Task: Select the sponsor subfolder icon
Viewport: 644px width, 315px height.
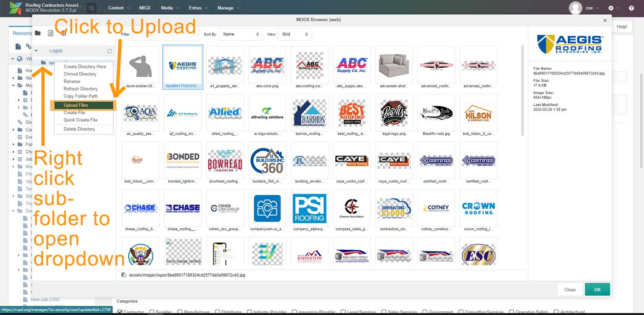Action: coord(43,62)
